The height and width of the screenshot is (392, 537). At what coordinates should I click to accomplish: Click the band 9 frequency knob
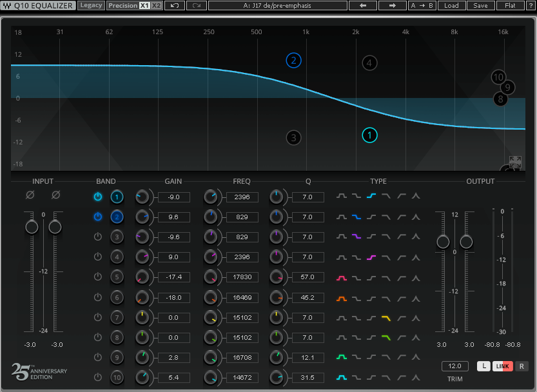tap(210, 357)
